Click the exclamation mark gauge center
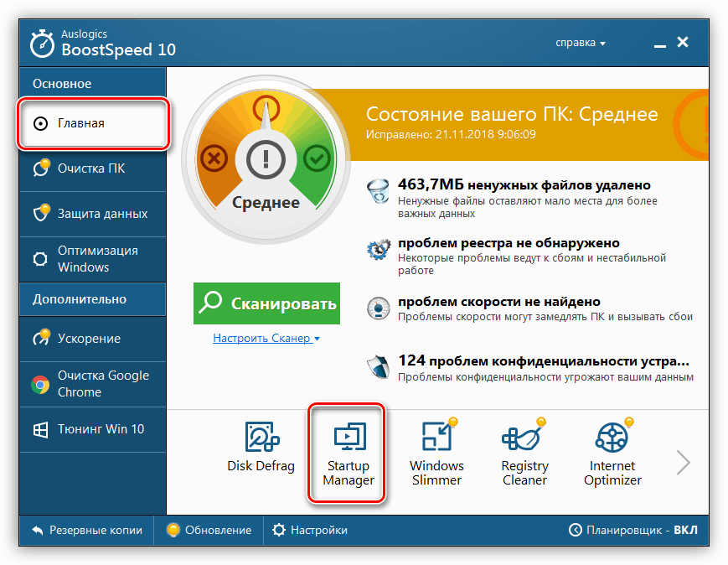Viewport: 728px width, 565px height. tap(266, 159)
